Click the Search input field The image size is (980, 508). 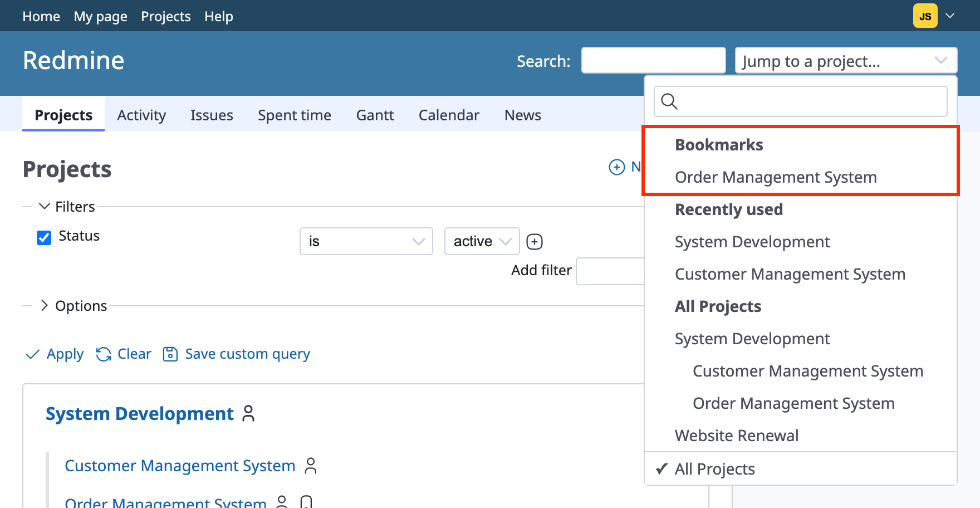pos(654,60)
